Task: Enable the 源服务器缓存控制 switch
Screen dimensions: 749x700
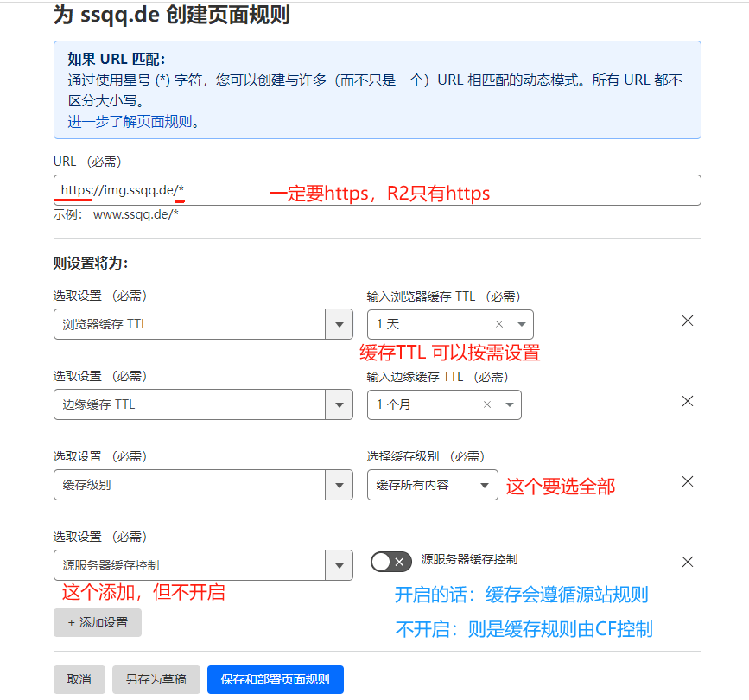Action: click(x=390, y=562)
